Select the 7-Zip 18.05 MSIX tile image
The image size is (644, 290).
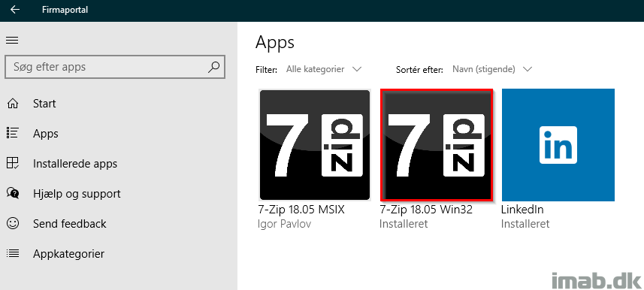coord(315,144)
